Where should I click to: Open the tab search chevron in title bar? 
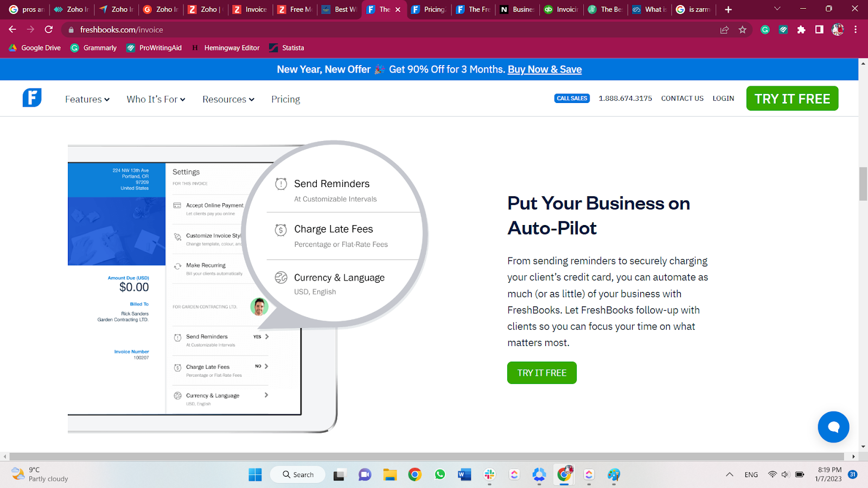tap(777, 9)
